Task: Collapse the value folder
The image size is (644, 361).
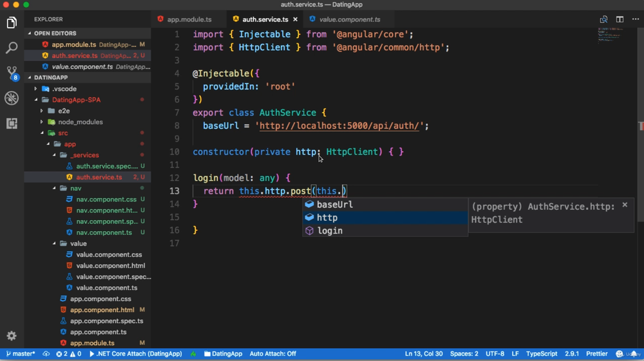Action: [88, 244]
